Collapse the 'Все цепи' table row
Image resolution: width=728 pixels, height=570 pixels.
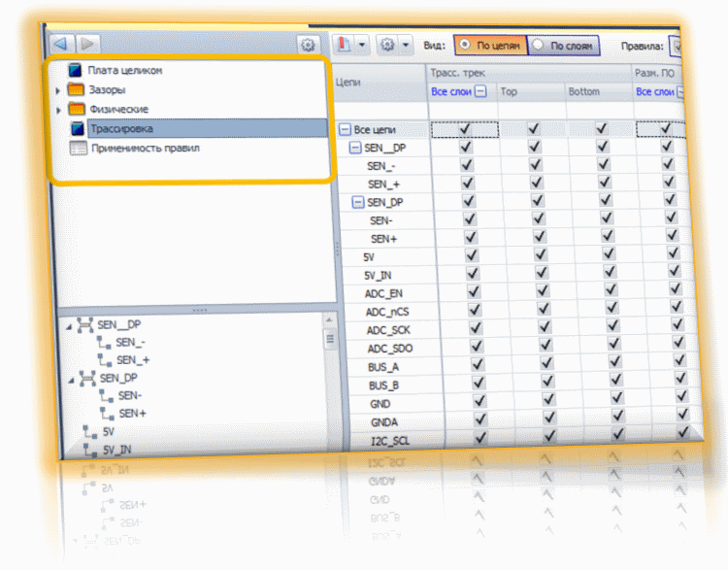[x=345, y=129]
